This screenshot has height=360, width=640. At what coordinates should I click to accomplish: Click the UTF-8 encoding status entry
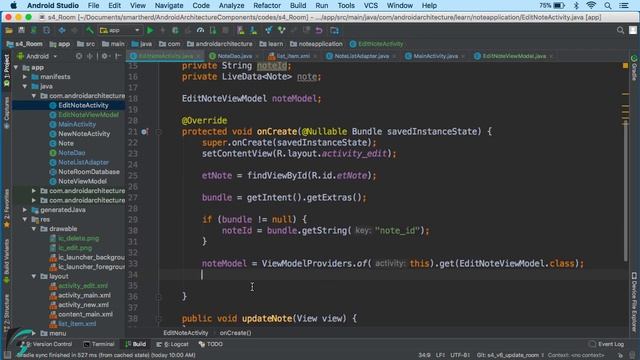pos(460,355)
